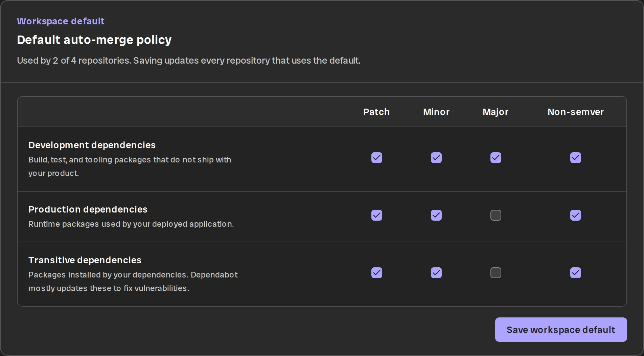Uncheck Minor for Development dependencies
This screenshot has height=356, width=644.
coord(436,158)
